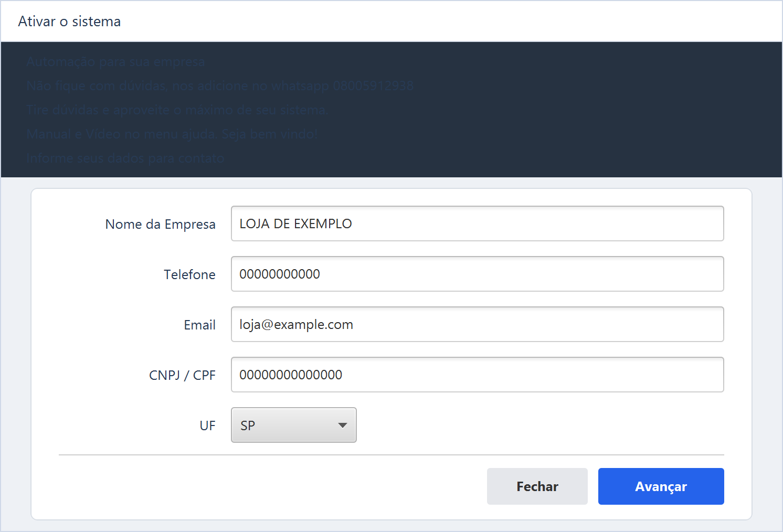Focus the Email input field
The width and height of the screenshot is (783, 532).
478,324
